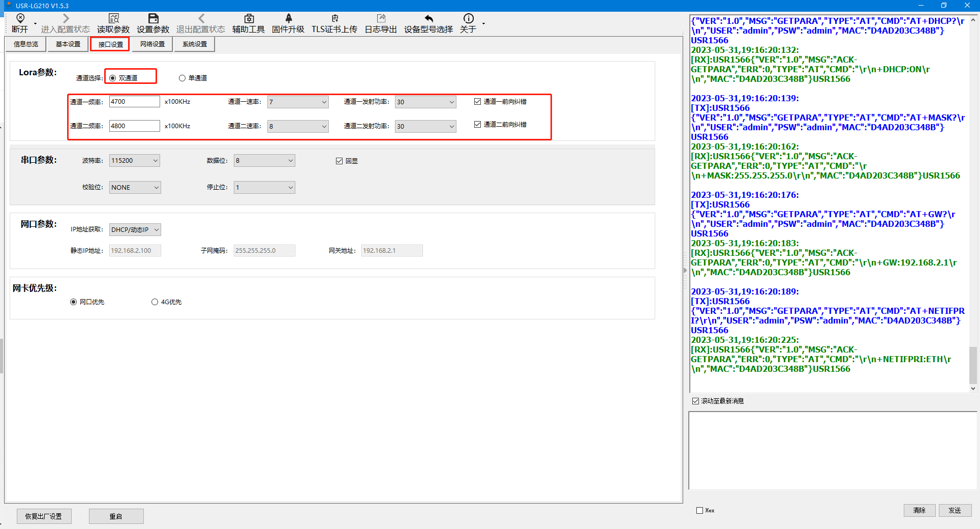Click the 断开 disconnect icon
The image size is (980, 529).
(x=20, y=19)
